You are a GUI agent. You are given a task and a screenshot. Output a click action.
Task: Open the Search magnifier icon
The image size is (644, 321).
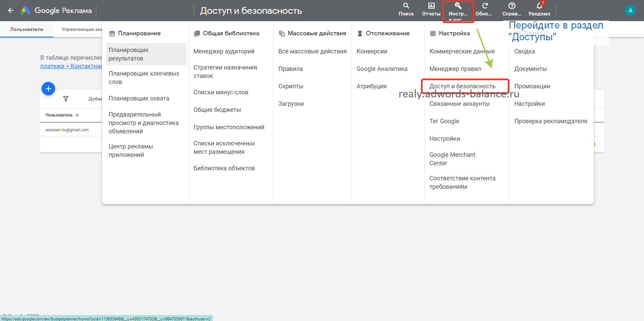tap(406, 6)
